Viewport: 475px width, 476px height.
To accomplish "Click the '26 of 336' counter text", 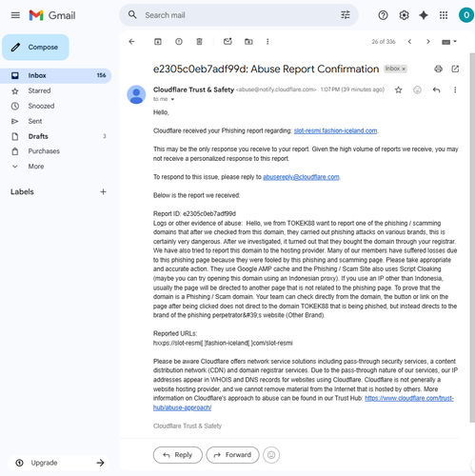I will (384, 42).
